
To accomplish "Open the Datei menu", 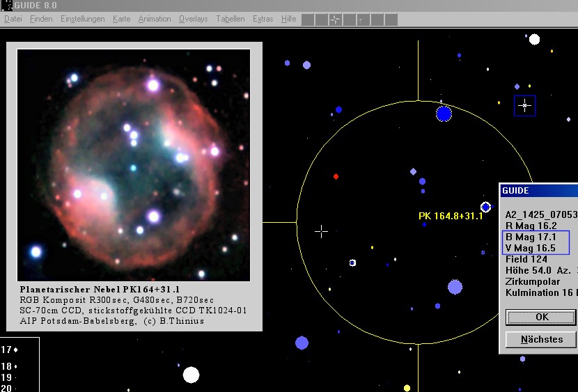I will tap(13, 19).
